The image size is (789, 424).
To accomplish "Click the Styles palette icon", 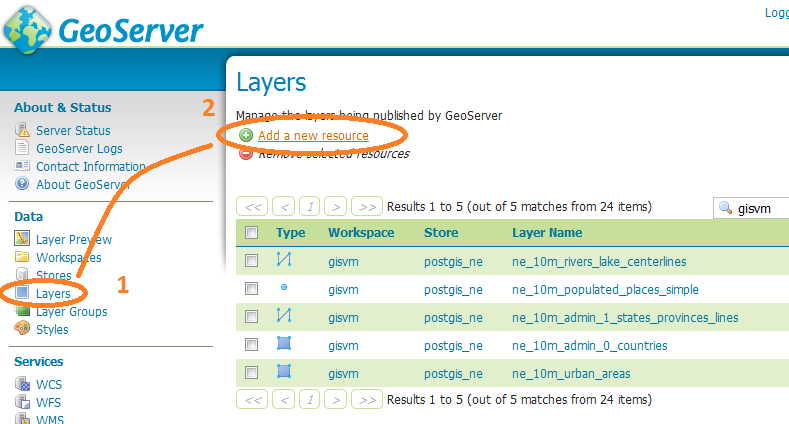I will point(22,328).
